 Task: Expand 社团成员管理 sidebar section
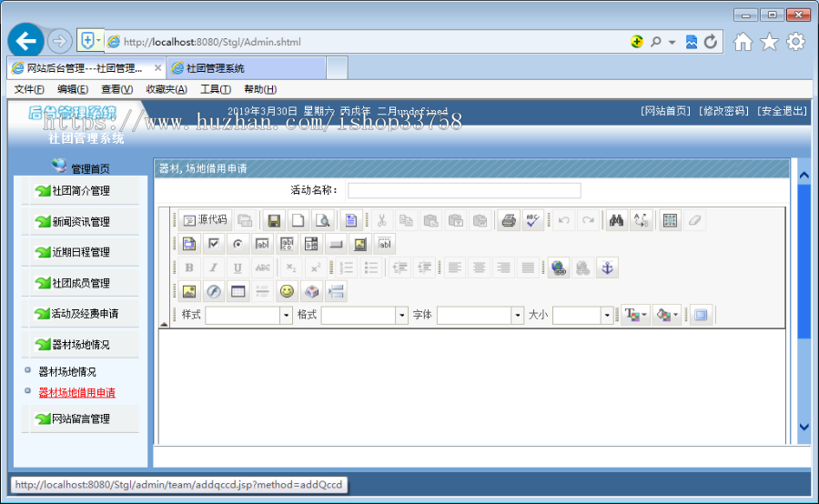tap(80, 283)
